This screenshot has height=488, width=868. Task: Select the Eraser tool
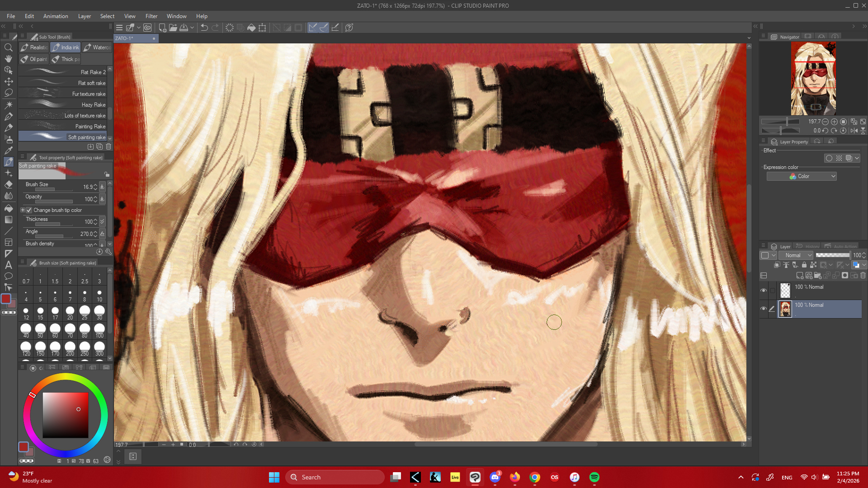coord(8,185)
